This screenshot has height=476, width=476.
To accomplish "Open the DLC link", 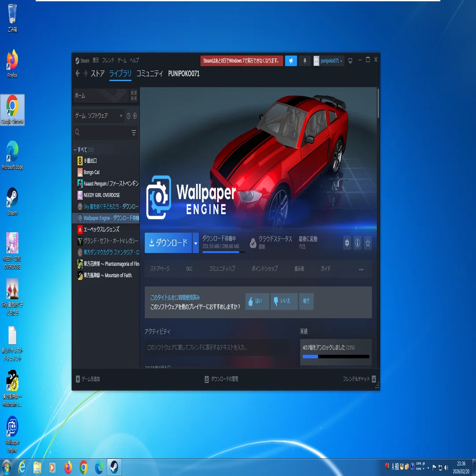I will 189,269.
